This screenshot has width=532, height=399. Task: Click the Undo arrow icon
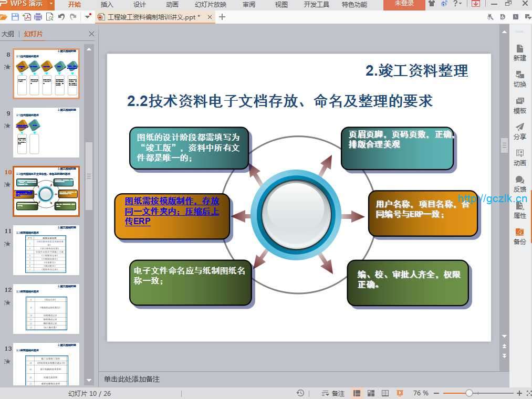click(61, 17)
